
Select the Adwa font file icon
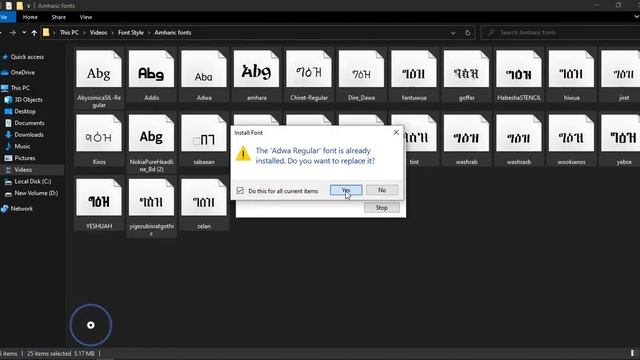click(204, 69)
